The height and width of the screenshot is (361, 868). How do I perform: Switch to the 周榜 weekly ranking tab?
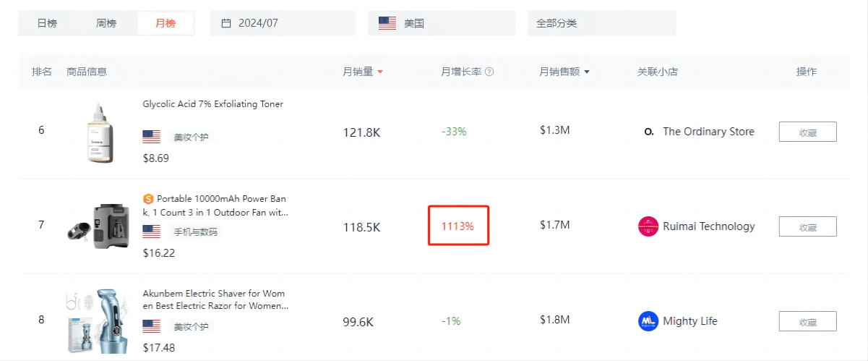106,23
